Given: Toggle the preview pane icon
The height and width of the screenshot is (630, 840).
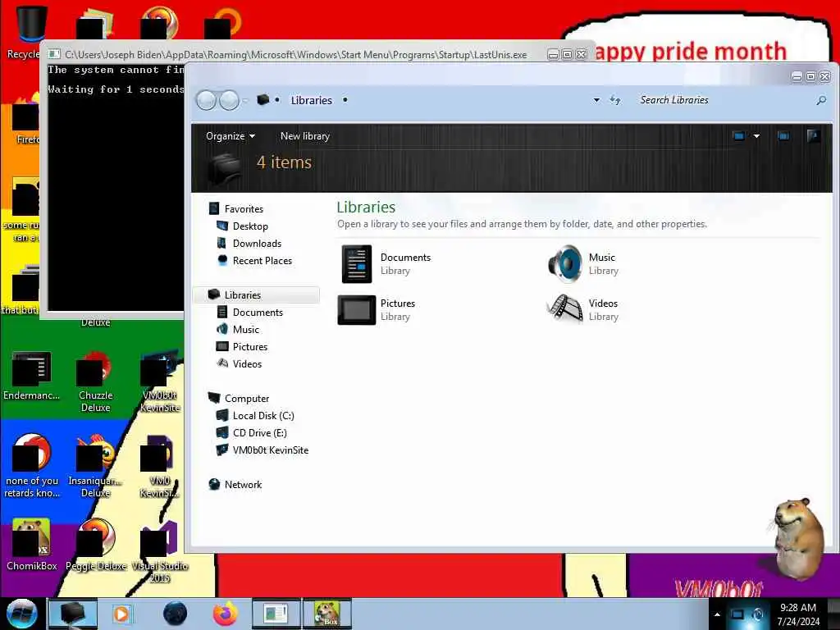Looking at the screenshot, I should point(783,136).
